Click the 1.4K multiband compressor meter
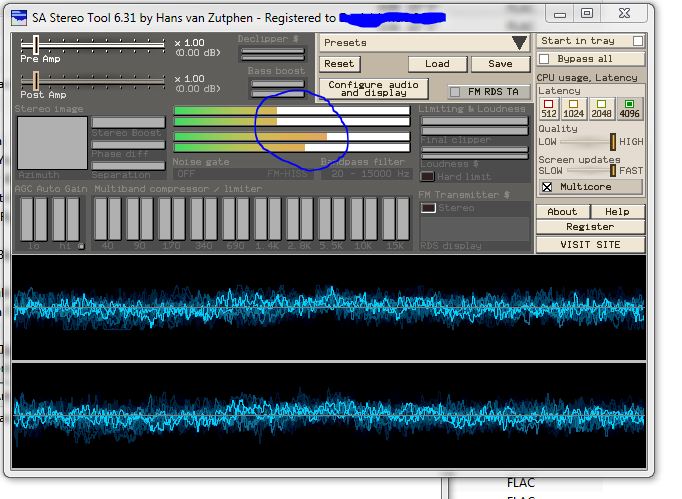The image size is (682, 499). click(x=267, y=218)
